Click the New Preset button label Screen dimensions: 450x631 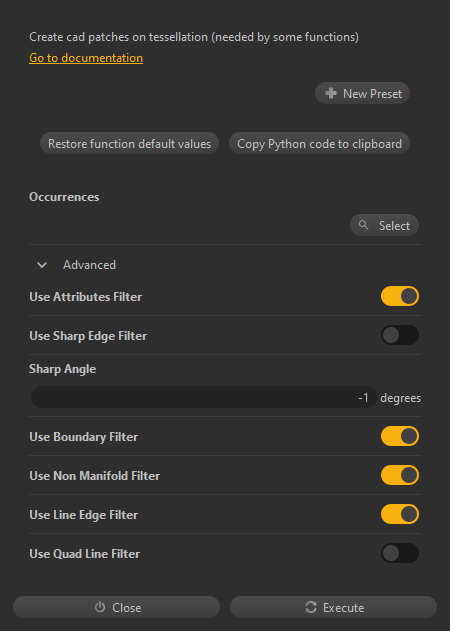click(x=372, y=93)
